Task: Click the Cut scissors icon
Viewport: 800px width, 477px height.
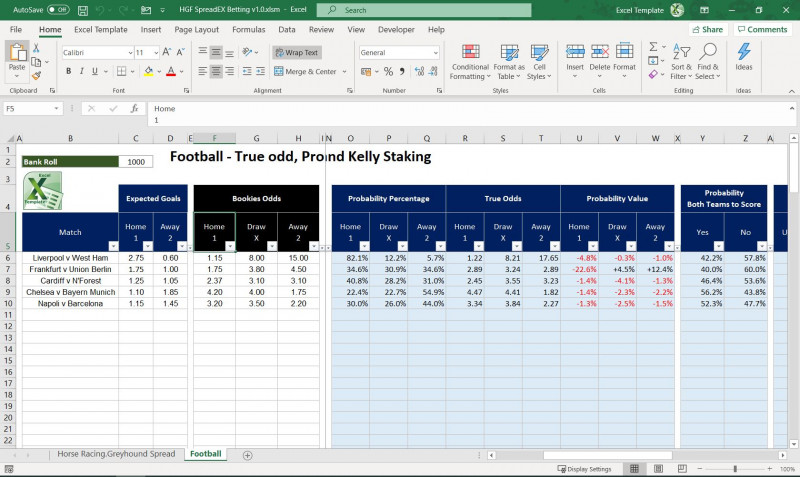Action: [x=36, y=48]
